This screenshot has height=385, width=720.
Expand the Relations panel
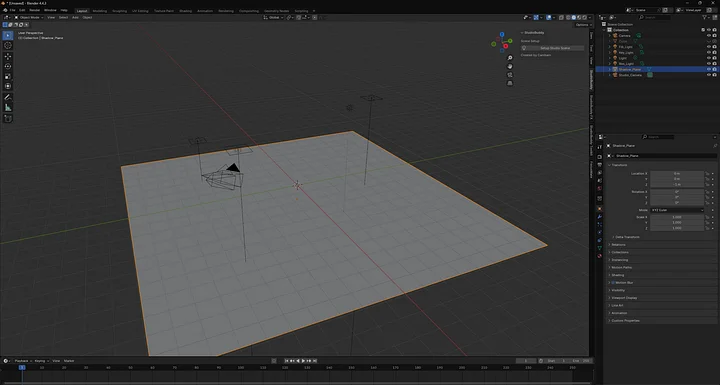coord(618,245)
